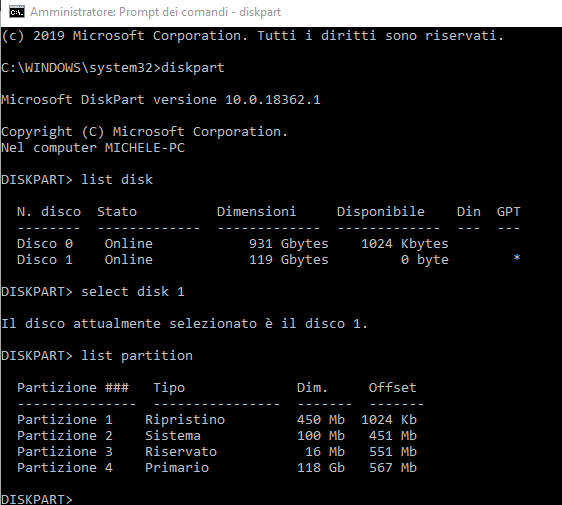Click the 'list partition' command text
The image size is (562, 505).
[137, 356]
